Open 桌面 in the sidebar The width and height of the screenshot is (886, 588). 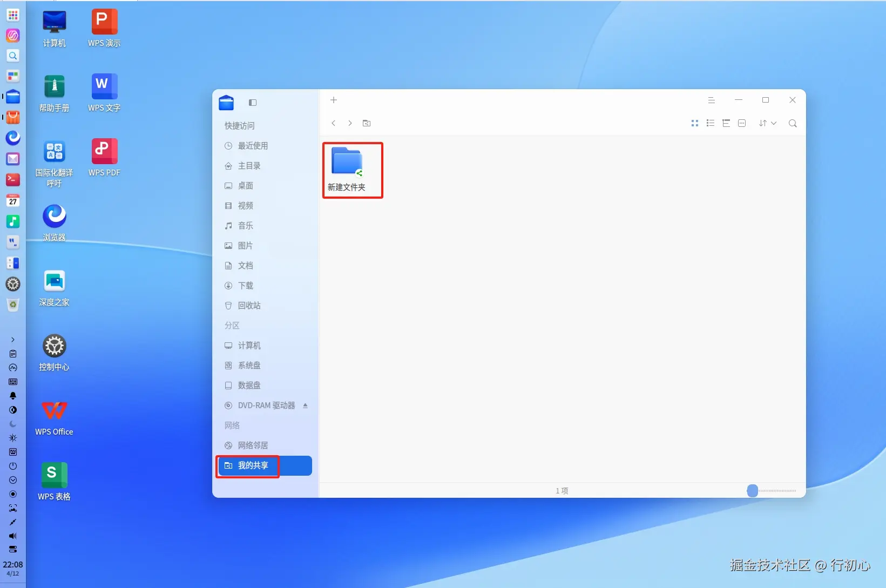coord(265,186)
